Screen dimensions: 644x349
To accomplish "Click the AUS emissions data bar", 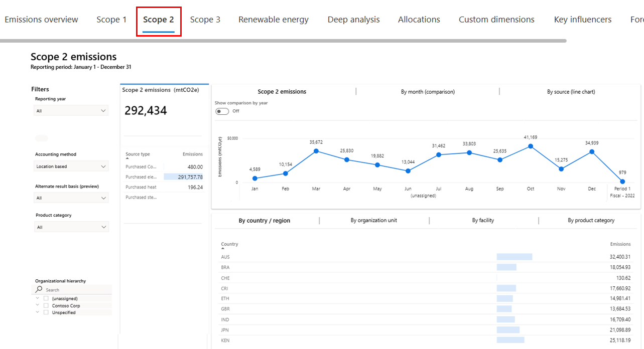I will click(x=514, y=257).
